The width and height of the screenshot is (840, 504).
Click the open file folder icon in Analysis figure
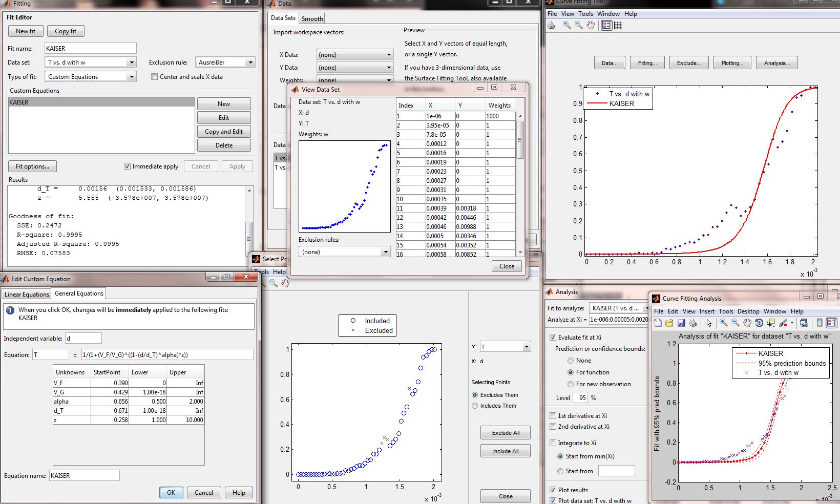[x=669, y=323]
